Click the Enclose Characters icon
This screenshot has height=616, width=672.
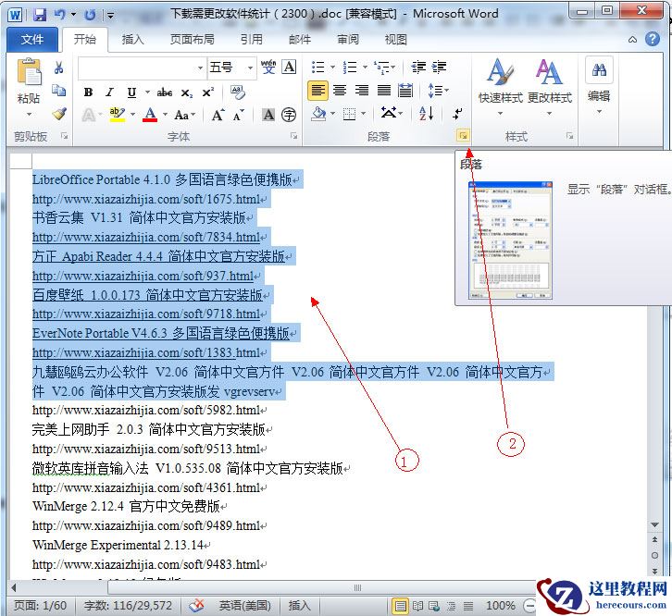(x=289, y=115)
